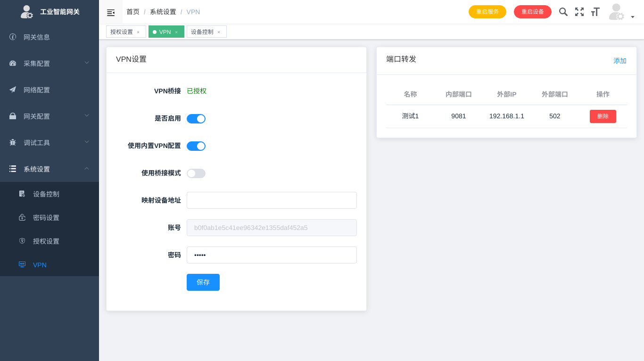Toggle fullscreen mode icon
This screenshot has width=644, height=361.
pos(579,12)
